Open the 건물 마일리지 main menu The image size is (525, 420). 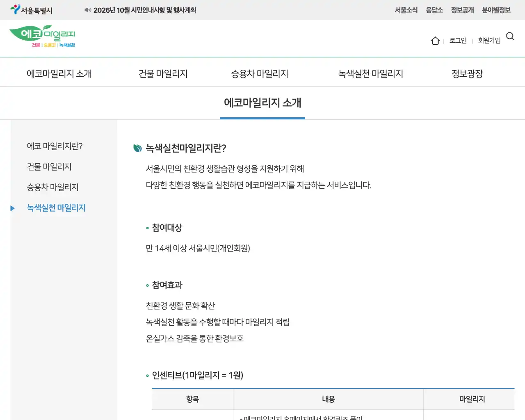point(163,73)
